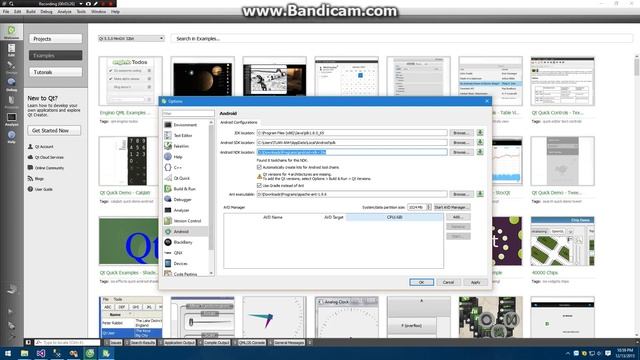This screenshot has height=360, width=640.
Task: Open Help mode in the mode sidebar
Action: point(11,137)
